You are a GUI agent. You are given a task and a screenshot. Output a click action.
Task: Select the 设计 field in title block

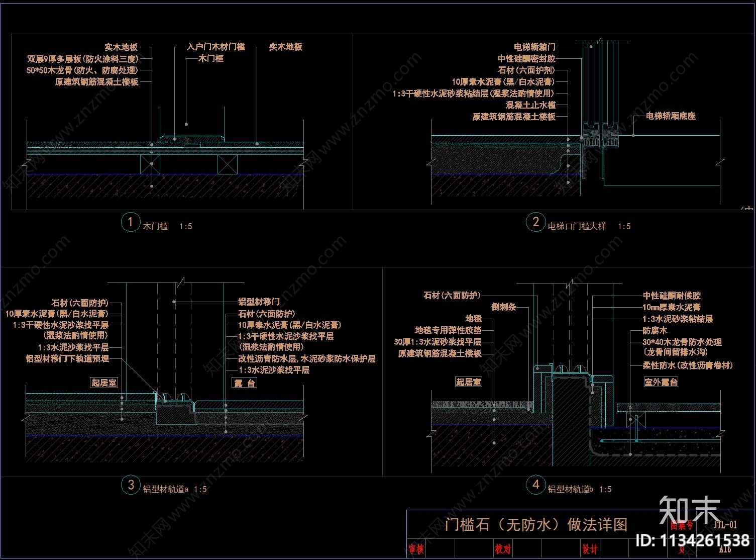[x=590, y=549]
